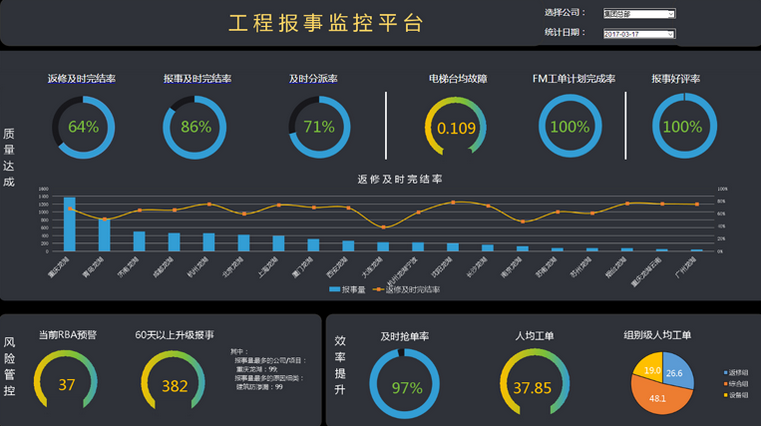Click the 风险管控 vertical section label
Viewport: 761px width, 426px height.
tap(9, 366)
